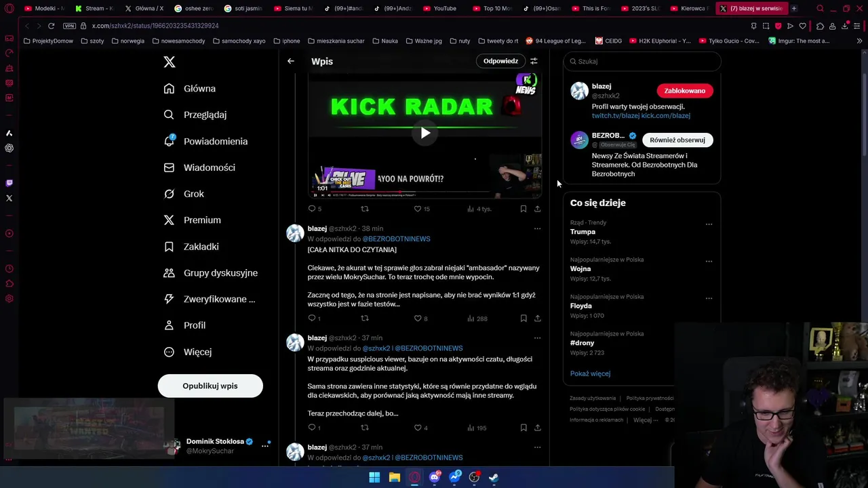The height and width of the screenshot is (488, 868).
Task: Click the Szukaj search field
Action: coord(642,61)
